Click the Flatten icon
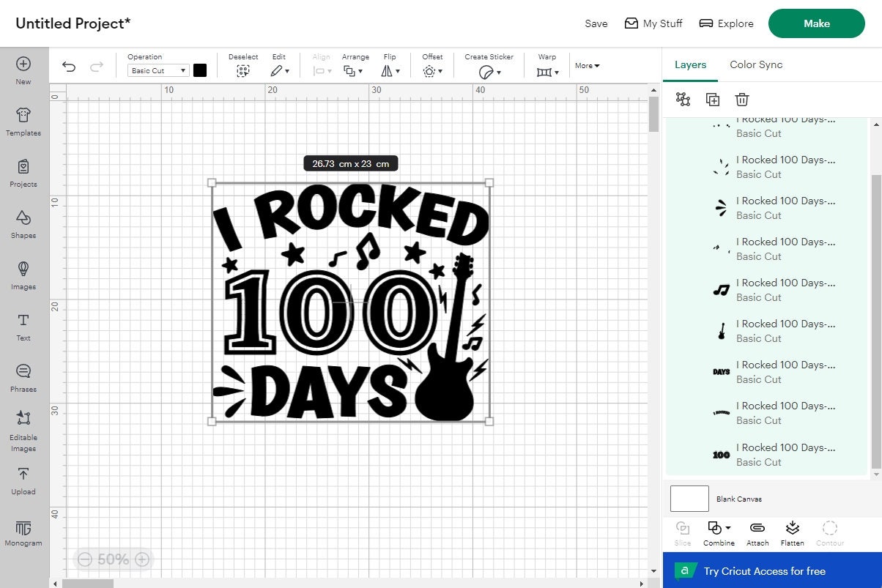Viewport: 882px width, 588px height. click(x=792, y=532)
